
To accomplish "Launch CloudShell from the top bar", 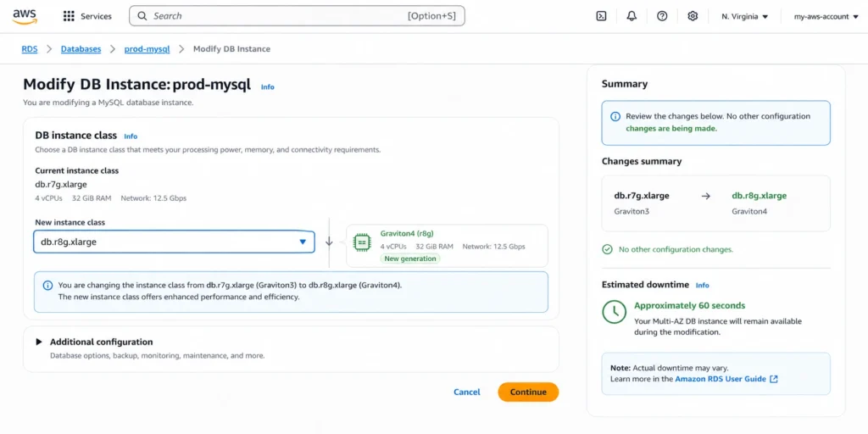I will pos(601,16).
